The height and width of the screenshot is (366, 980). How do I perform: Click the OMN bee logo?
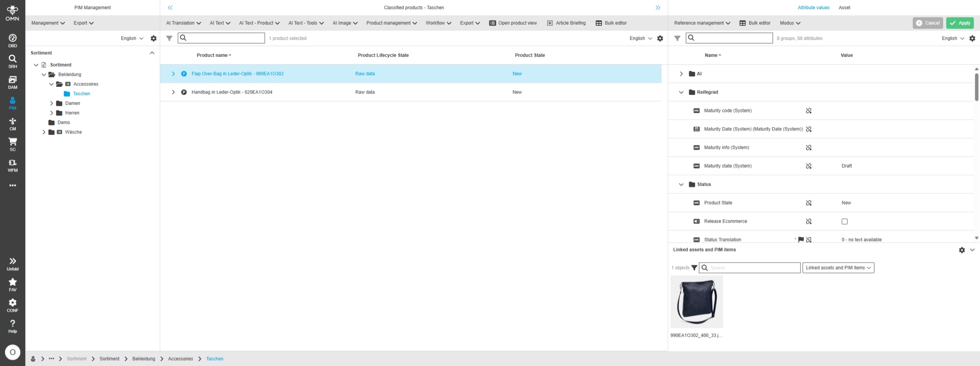tap(13, 13)
